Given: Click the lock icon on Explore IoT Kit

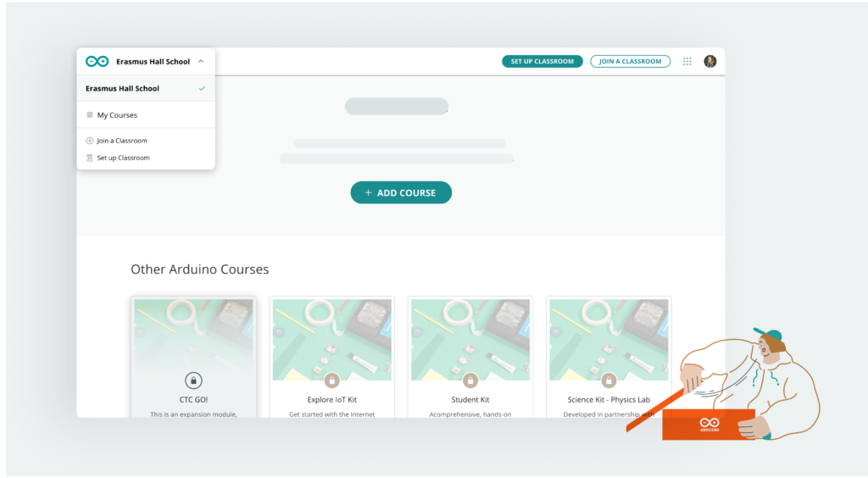Looking at the screenshot, I should point(332,381).
